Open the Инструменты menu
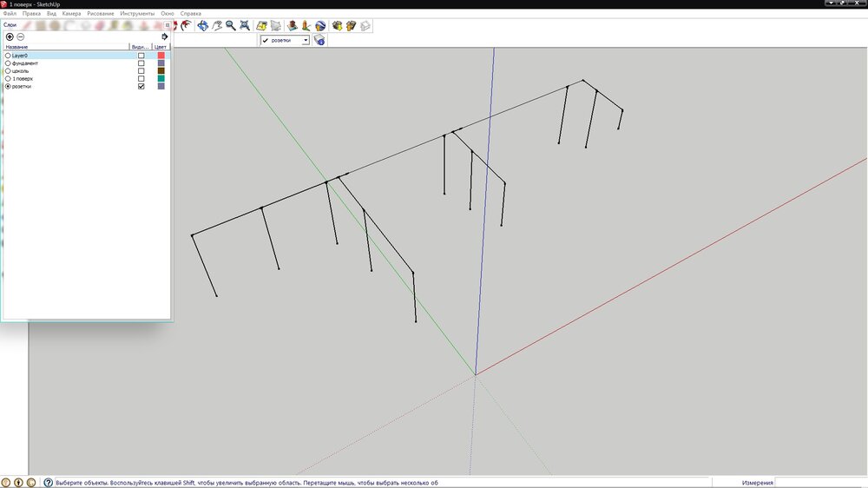 point(137,14)
